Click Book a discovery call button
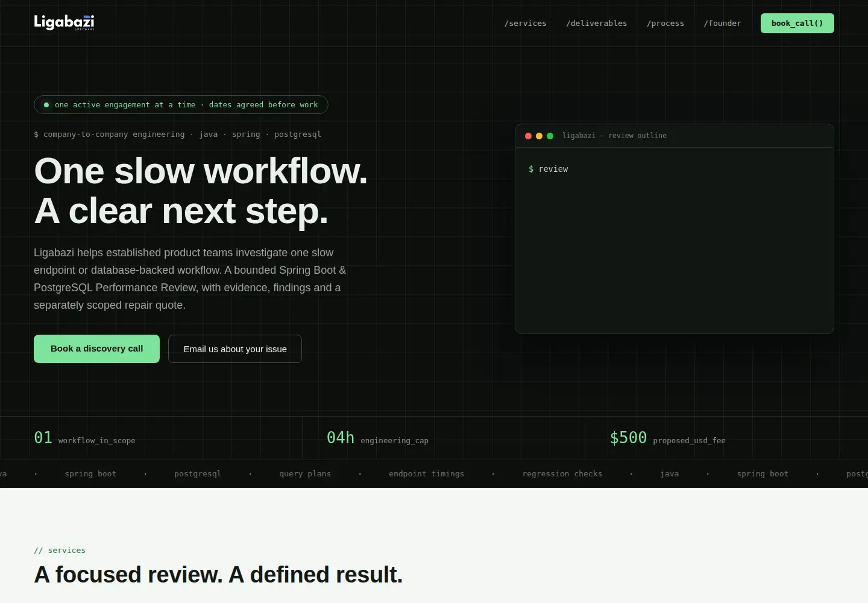868x603 pixels. [x=96, y=349]
